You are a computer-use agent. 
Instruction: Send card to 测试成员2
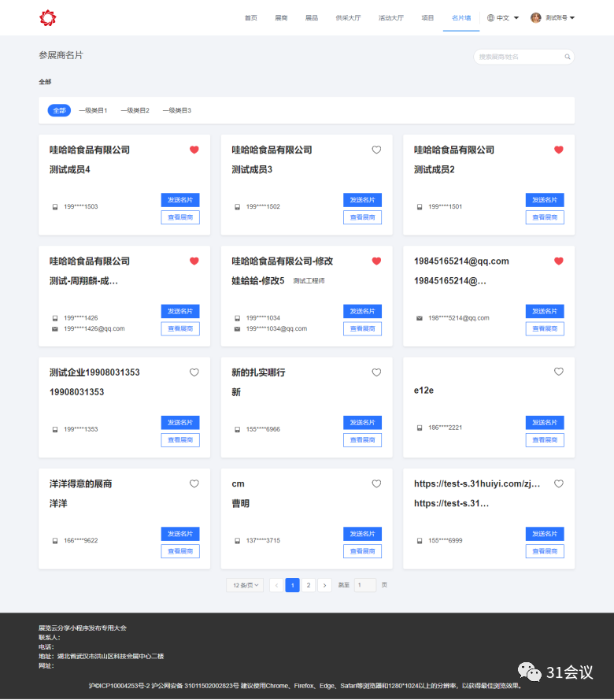[545, 200]
